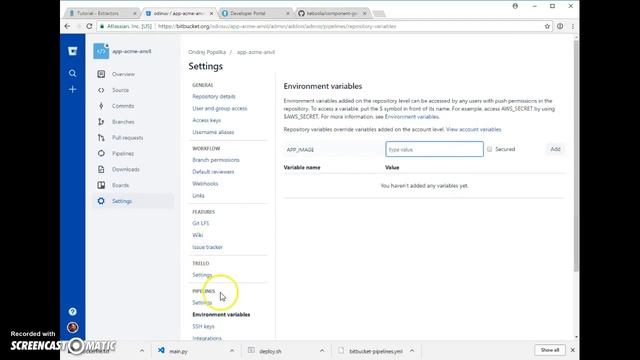This screenshot has height=360, width=640.
Task: Open Links settings under Workflow
Action: pos(198,196)
